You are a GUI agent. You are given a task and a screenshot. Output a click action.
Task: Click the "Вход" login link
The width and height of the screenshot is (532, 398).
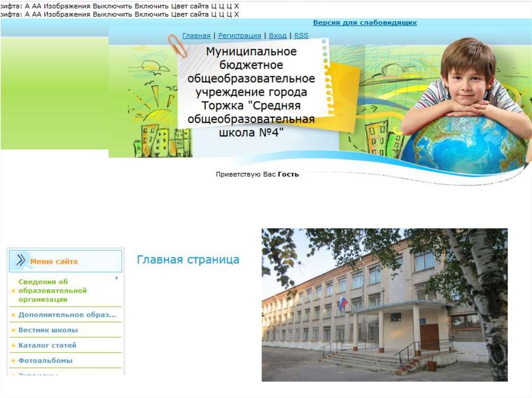277,36
